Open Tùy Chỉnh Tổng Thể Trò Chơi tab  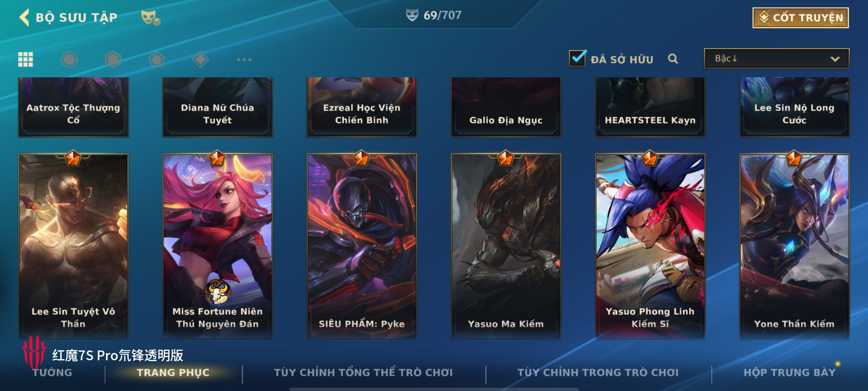[x=363, y=373]
